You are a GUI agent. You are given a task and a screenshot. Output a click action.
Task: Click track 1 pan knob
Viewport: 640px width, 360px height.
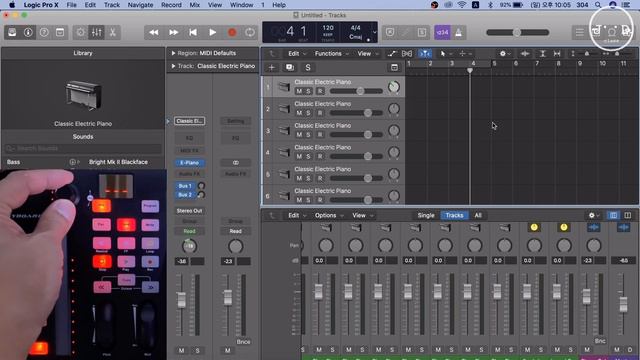coord(393,87)
